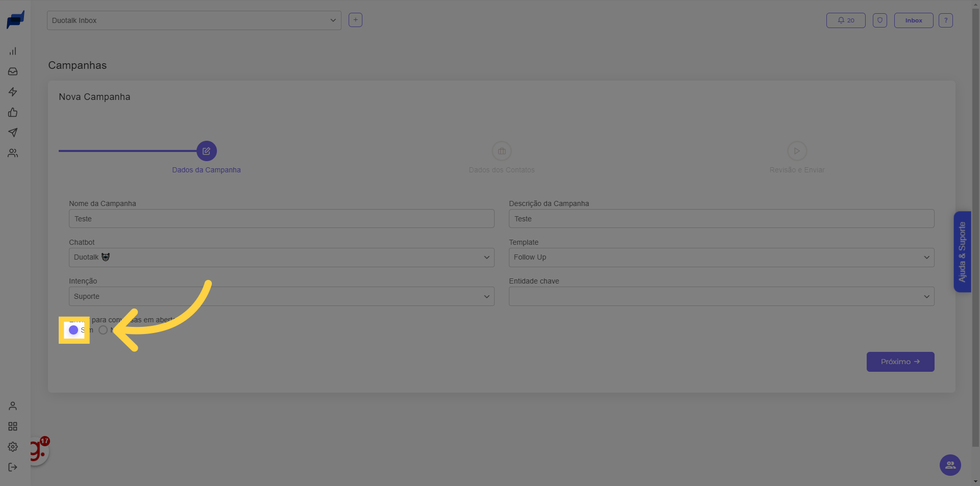
Task: Open the user profile sidebar icon
Action: point(13,406)
